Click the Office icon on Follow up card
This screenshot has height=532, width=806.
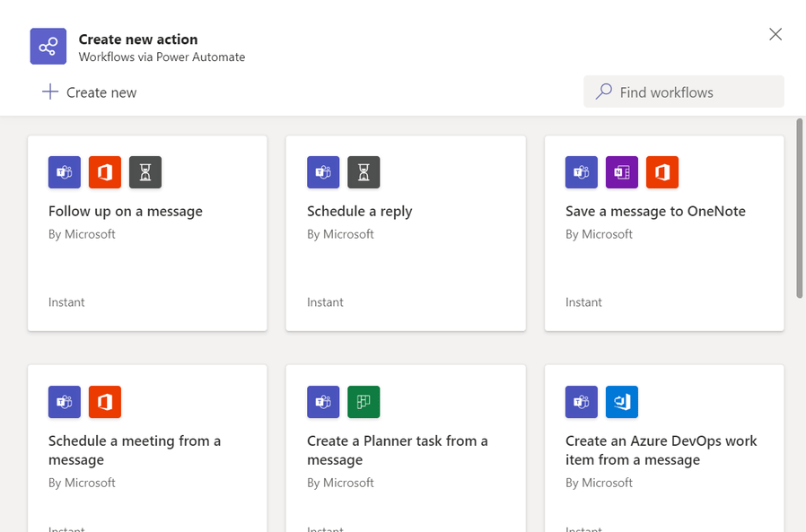click(105, 172)
